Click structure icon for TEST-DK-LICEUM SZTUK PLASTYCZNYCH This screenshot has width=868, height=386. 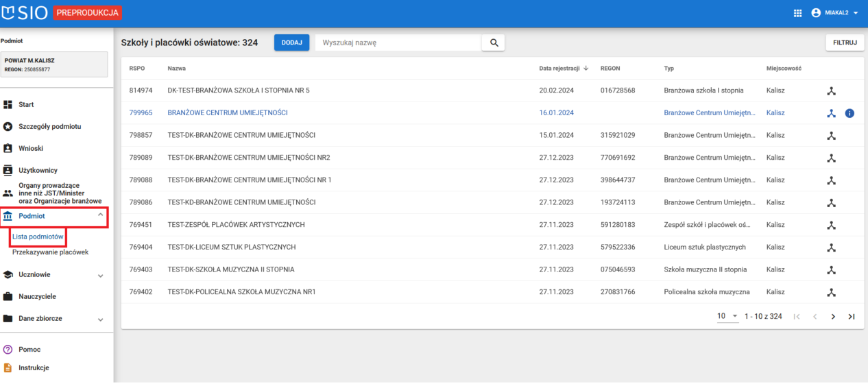831,248
